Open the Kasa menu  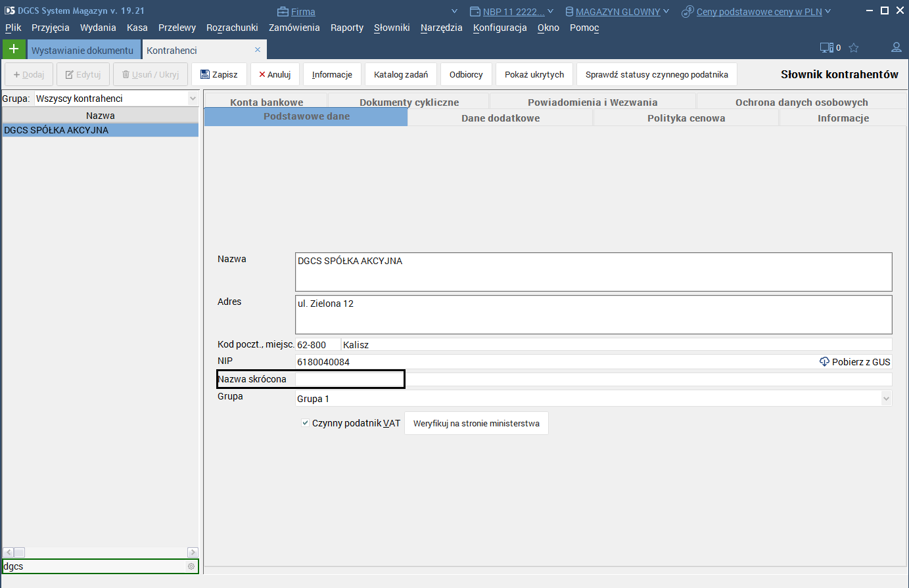(x=137, y=28)
